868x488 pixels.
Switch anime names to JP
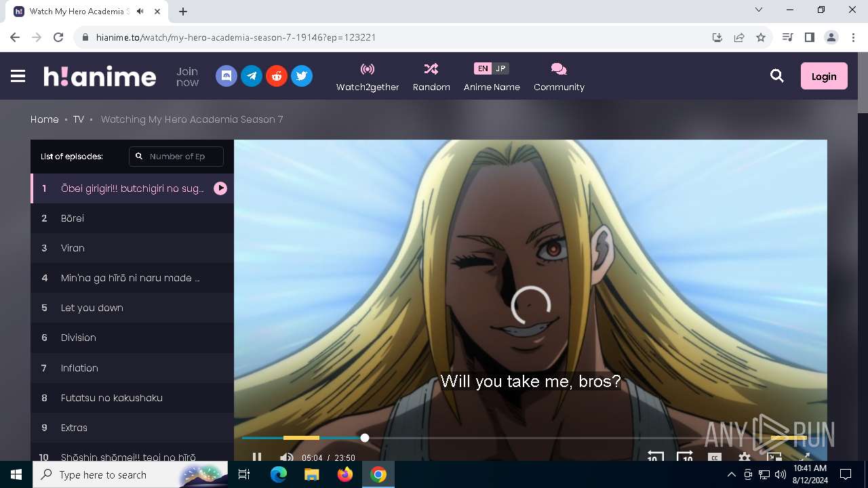[500, 68]
